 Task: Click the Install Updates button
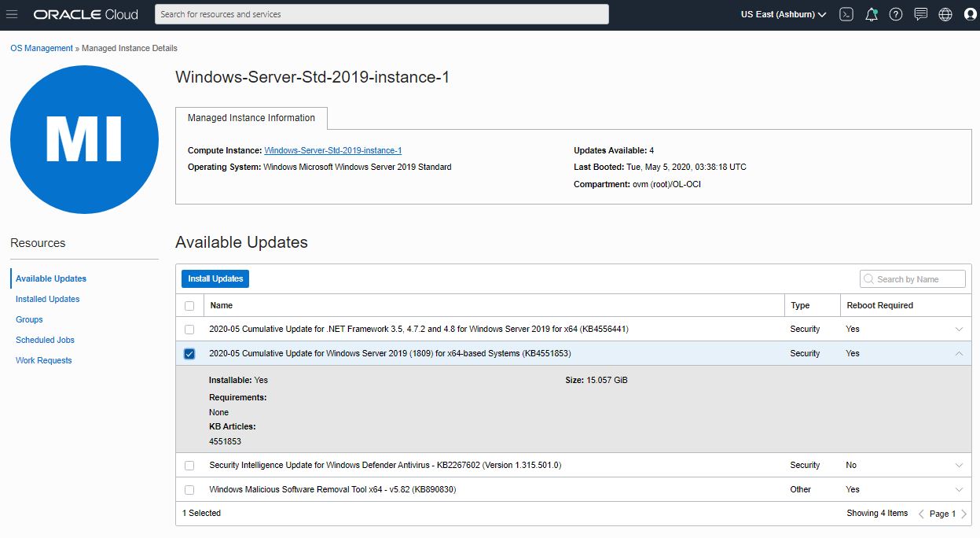tap(215, 278)
